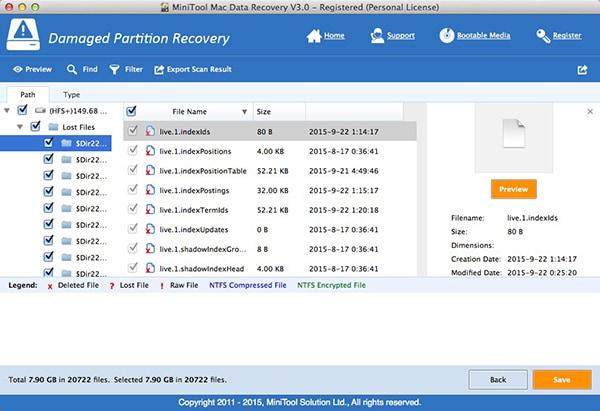
Task: Click the Home house icon
Action: [314, 36]
